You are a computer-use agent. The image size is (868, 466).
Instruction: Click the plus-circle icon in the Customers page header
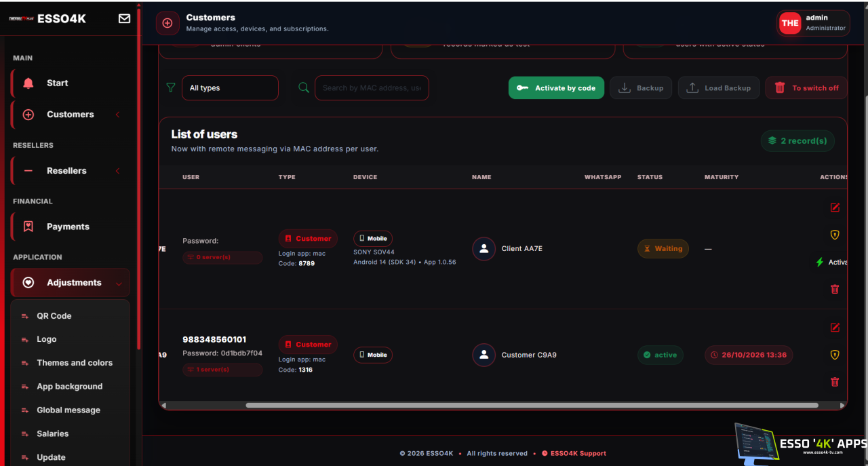[x=167, y=23]
